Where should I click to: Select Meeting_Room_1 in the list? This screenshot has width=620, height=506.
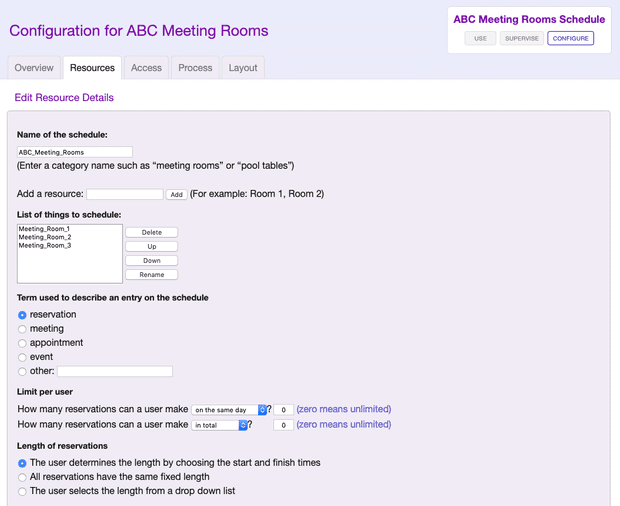44,229
